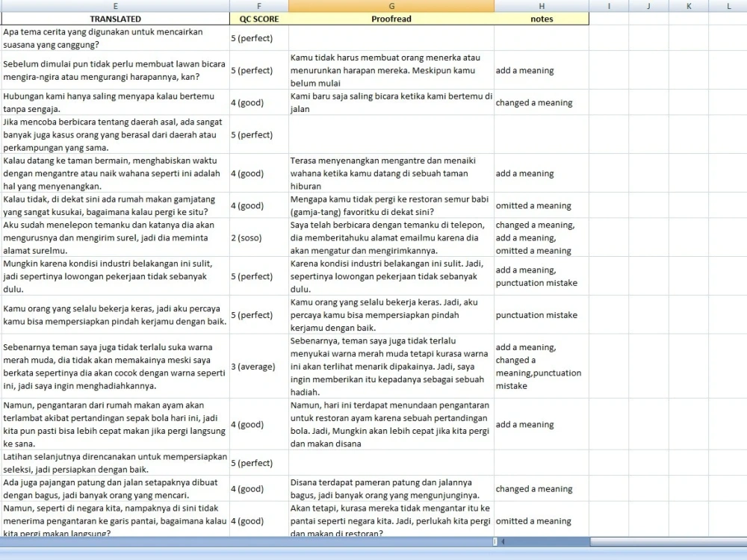
Task: Click the QC SCORE header cell
Action: click(258, 19)
